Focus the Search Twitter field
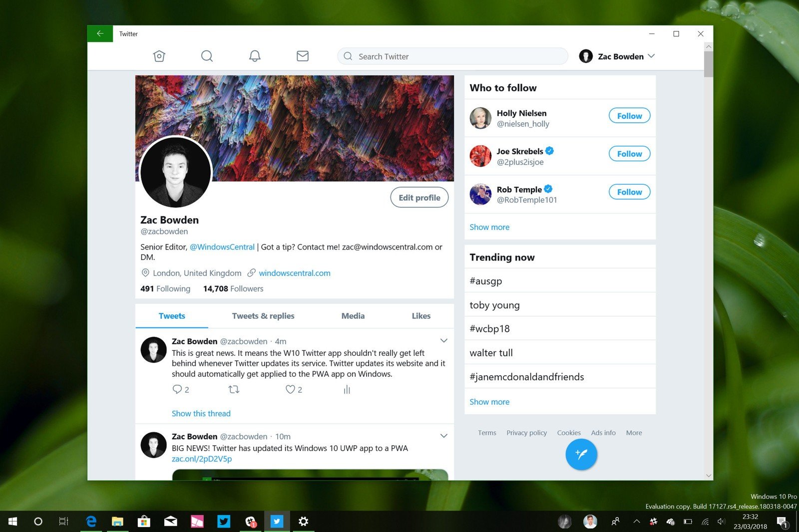 point(452,56)
